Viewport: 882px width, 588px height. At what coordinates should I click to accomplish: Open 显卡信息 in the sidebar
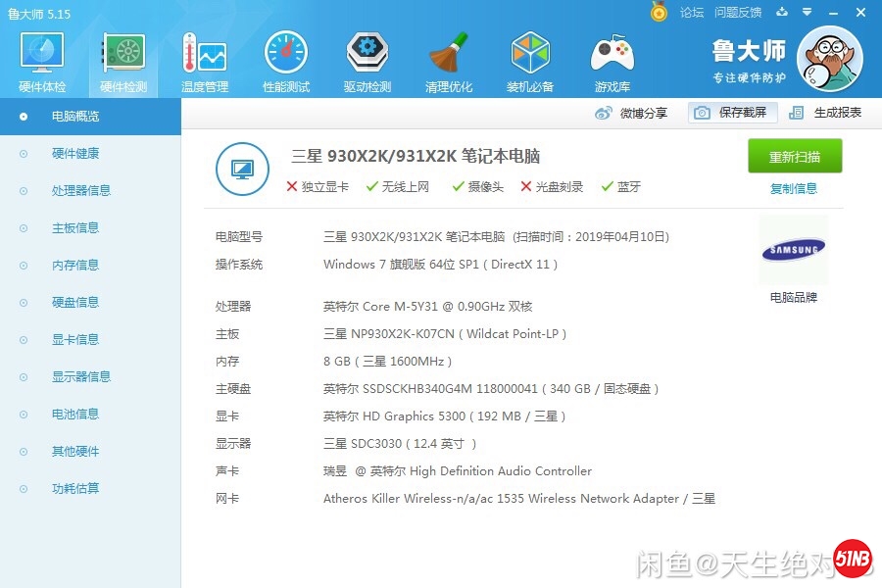click(x=75, y=340)
